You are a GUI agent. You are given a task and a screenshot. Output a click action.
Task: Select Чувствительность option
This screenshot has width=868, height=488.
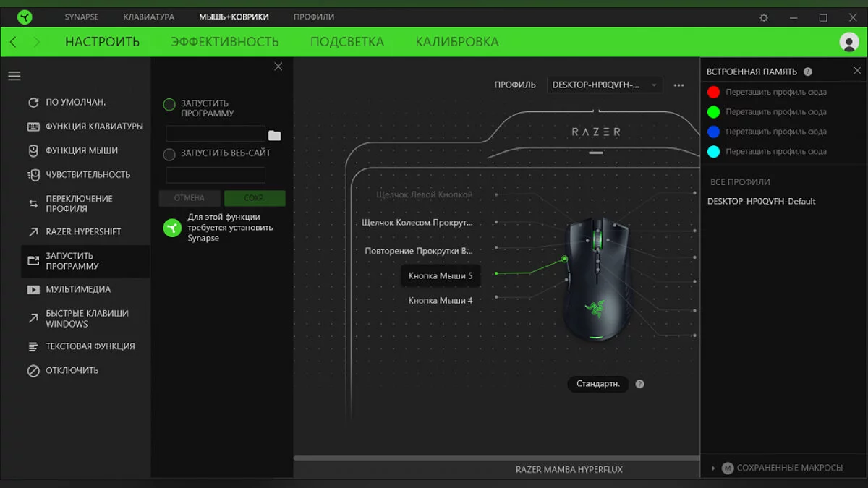coord(79,174)
